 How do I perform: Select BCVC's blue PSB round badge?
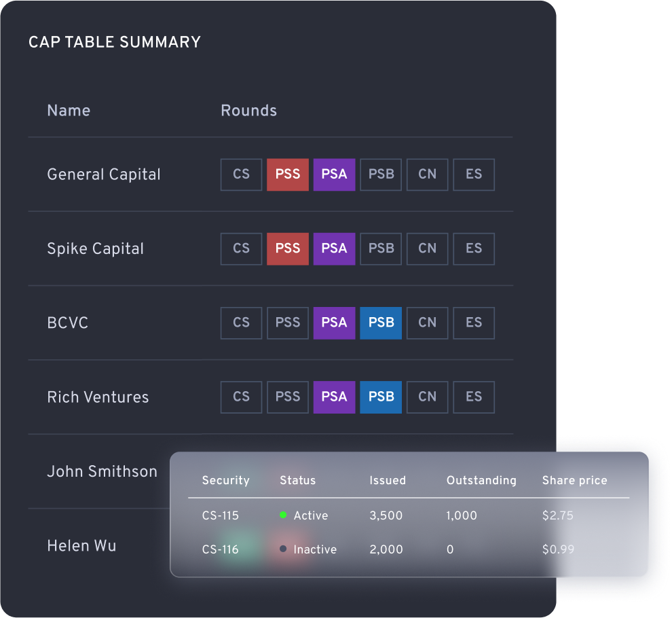(x=381, y=323)
